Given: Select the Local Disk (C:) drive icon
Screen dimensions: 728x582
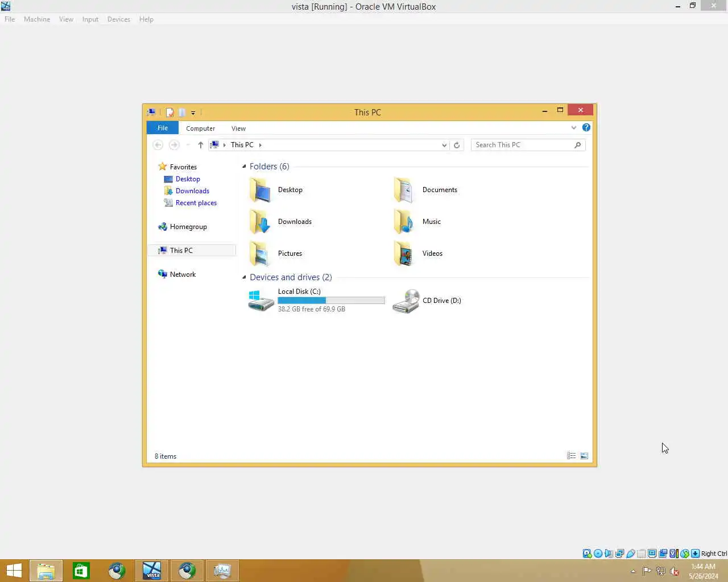Looking at the screenshot, I should (261, 301).
